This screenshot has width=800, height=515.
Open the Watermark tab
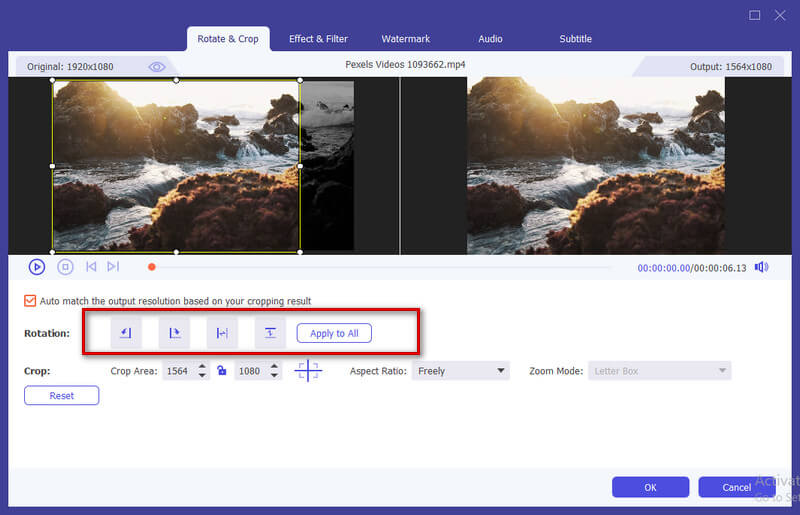point(406,39)
